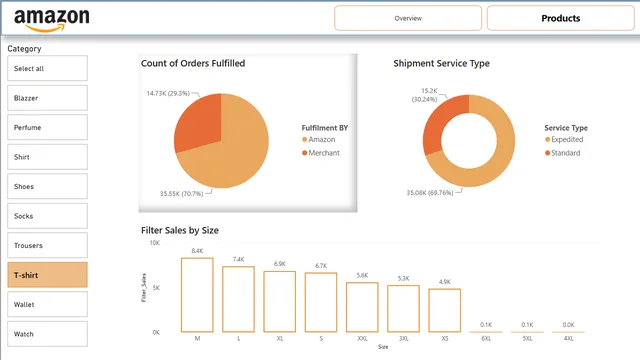This screenshot has height=360, width=640.
Task: Click the XL size bar
Action: 280,302
